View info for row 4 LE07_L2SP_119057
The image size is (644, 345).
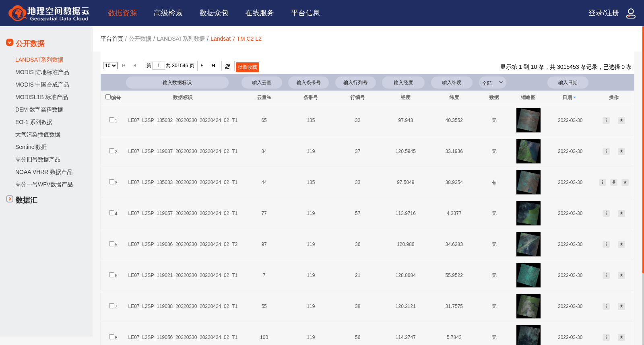pos(606,213)
